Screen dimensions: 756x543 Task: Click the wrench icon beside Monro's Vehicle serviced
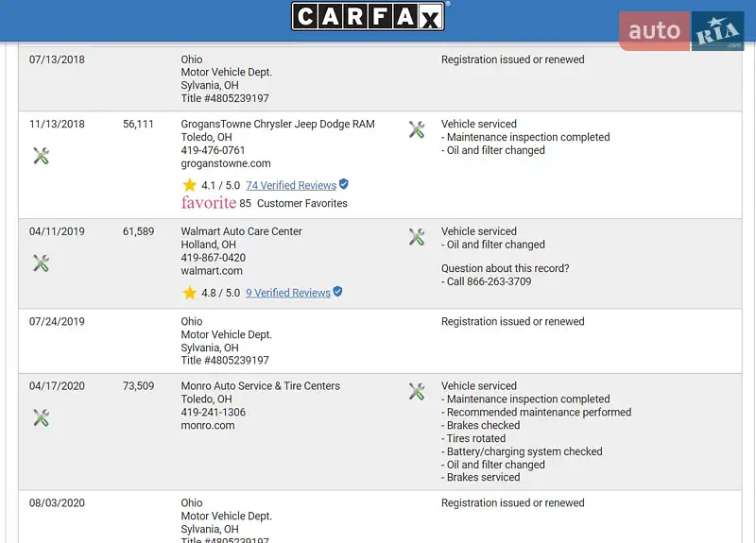[x=417, y=392]
